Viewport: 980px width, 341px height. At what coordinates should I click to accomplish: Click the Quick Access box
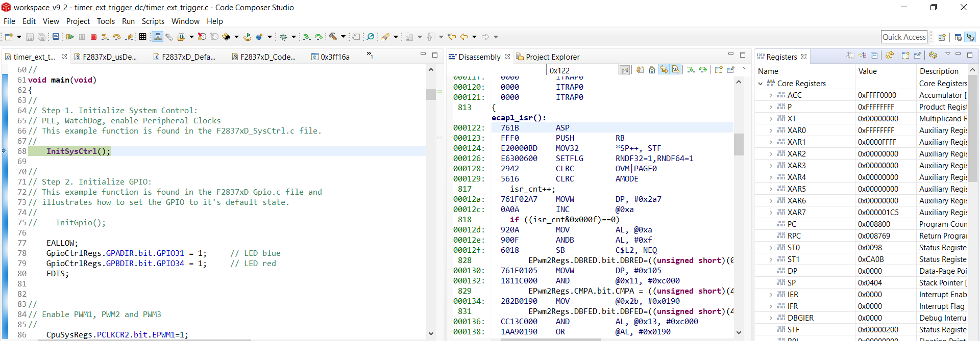pos(904,37)
